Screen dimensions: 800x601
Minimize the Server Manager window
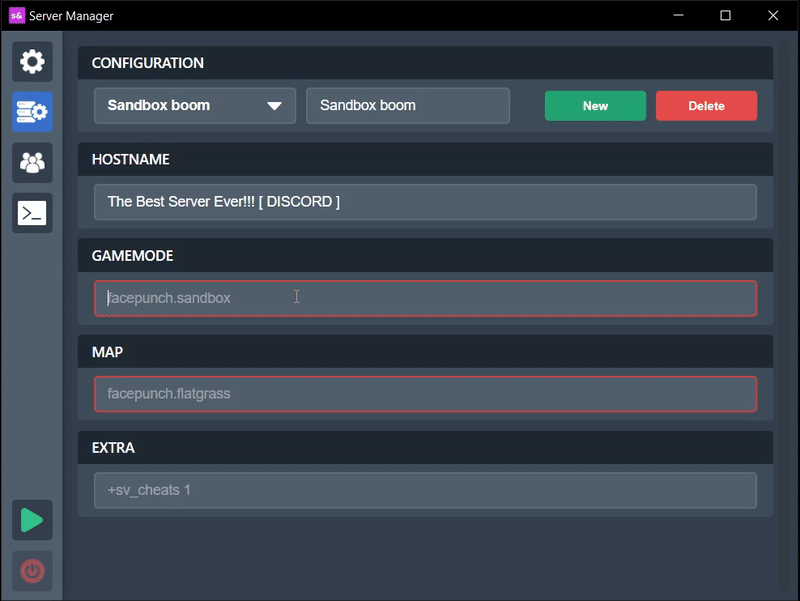pyautogui.click(x=678, y=16)
